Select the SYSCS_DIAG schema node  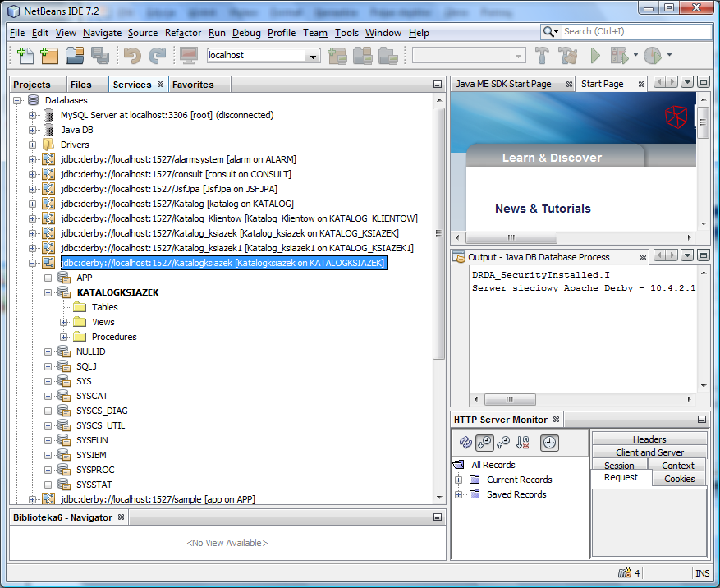tap(102, 411)
